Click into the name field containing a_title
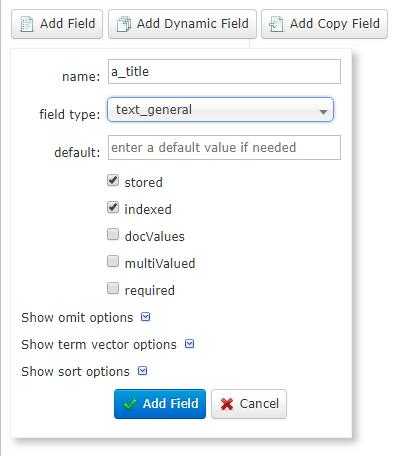The image size is (396, 456). (224, 72)
